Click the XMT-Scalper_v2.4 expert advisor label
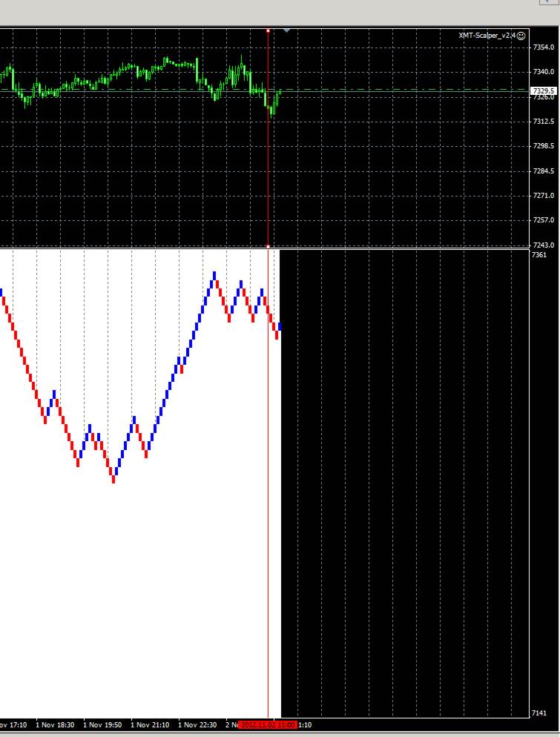 tap(487, 36)
